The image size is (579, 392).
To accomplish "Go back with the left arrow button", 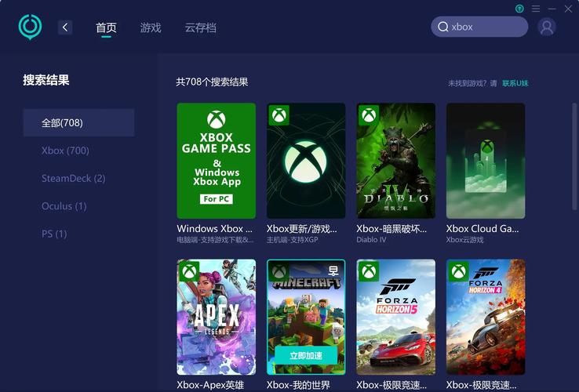I will click(x=65, y=27).
